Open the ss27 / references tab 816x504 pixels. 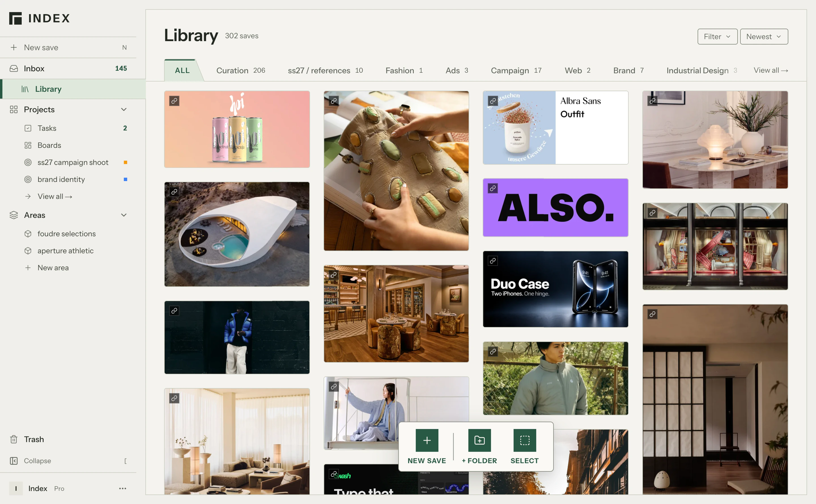(x=325, y=70)
